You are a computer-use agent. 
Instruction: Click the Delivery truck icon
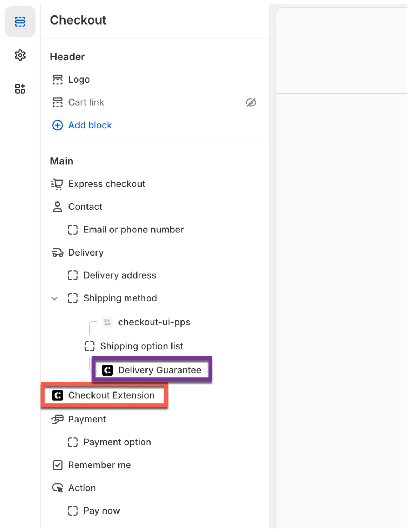pos(57,253)
